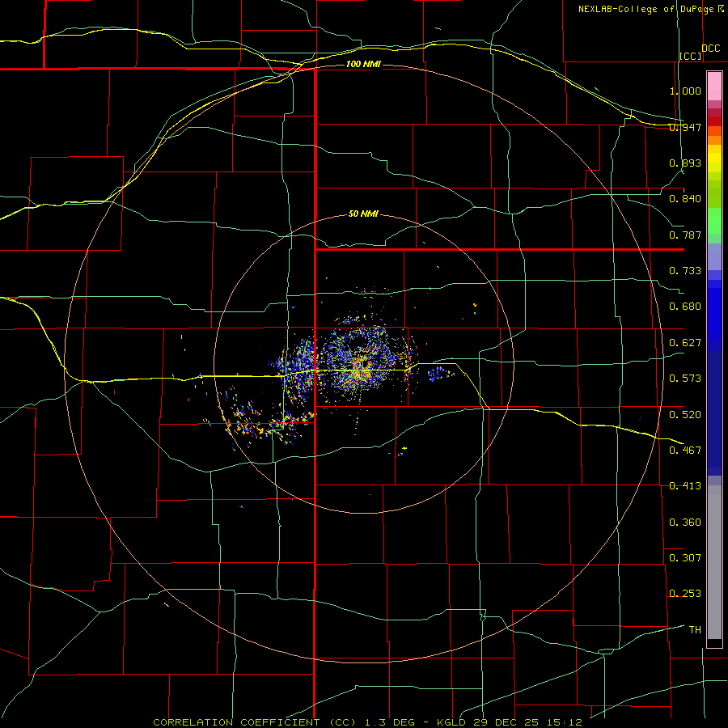This screenshot has height=728, width=728.
Task: Click "CORRELATION COEFFICIENT" in the bottom caption
Action: (236, 722)
